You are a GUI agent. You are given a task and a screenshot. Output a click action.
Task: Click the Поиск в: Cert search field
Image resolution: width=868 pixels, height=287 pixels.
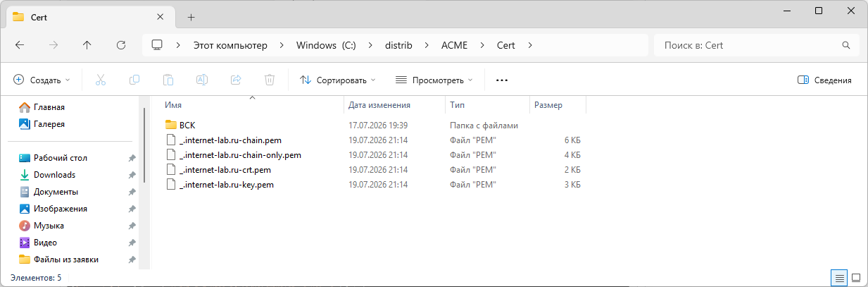757,45
